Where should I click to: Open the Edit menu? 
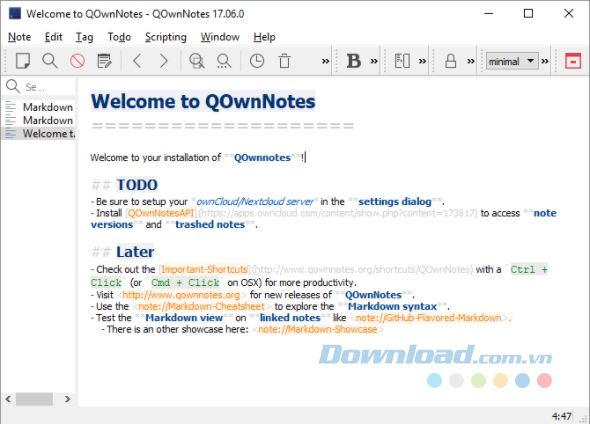pyautogui.click(x=53, y=37)
